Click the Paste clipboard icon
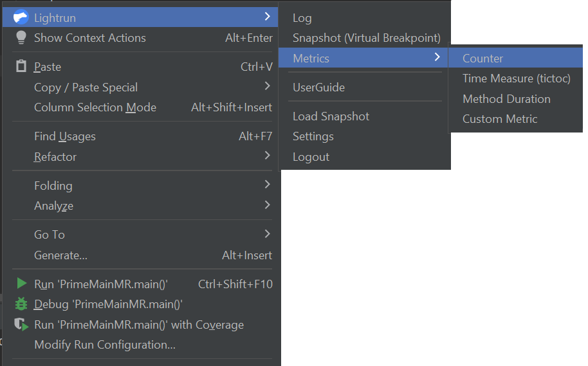 coord(21,67)
